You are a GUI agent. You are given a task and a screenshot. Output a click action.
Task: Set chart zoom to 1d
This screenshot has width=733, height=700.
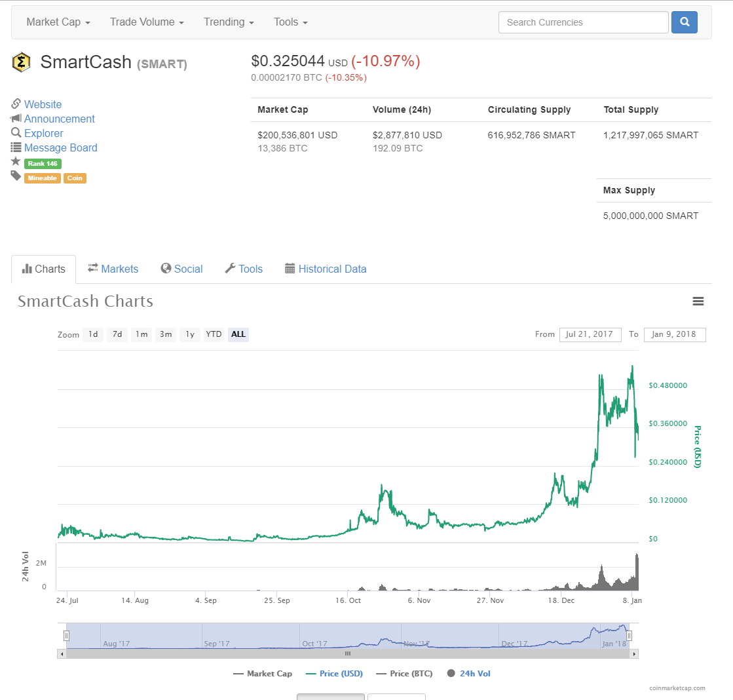(93, 334)
